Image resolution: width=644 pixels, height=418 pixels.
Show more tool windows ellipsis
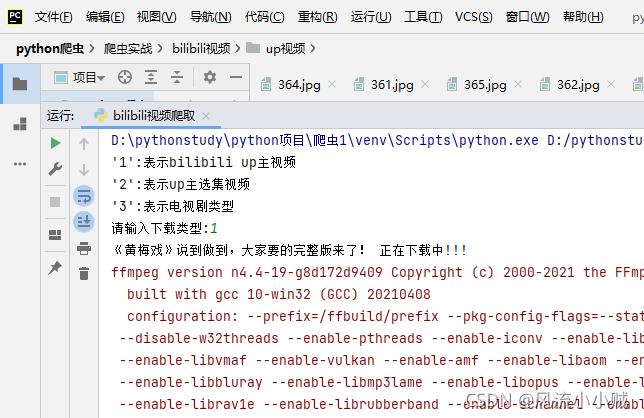(x=20, y=164)
